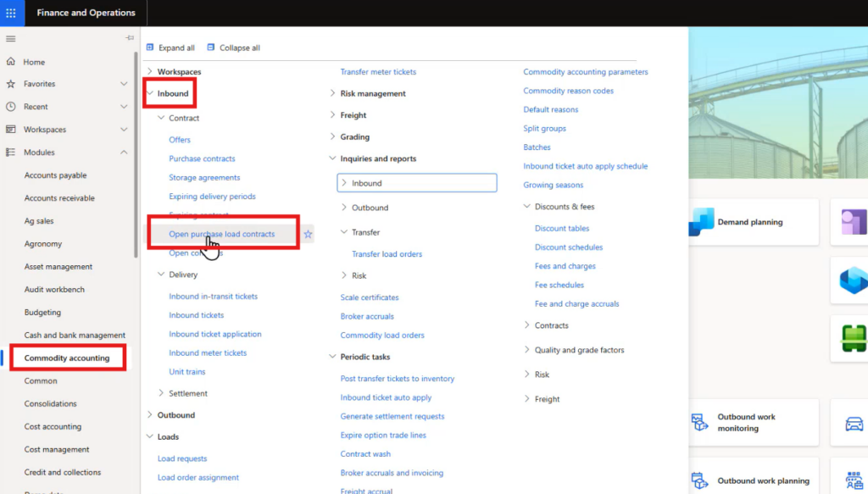The image size is (868, 494).
Task: Click the Favorites star icon in sidebar
Action: [x=10, y=84]
